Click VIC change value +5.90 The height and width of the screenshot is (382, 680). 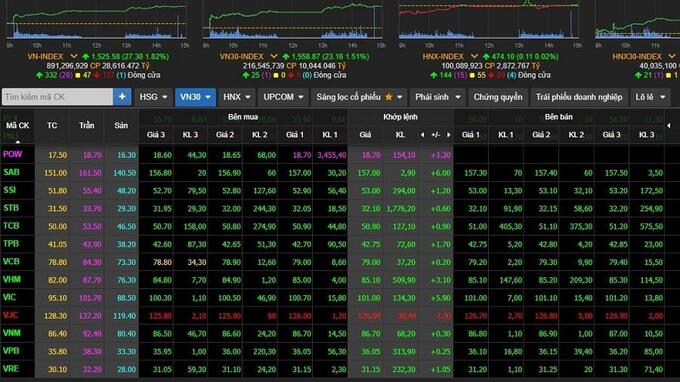click(x=441, y=298)
